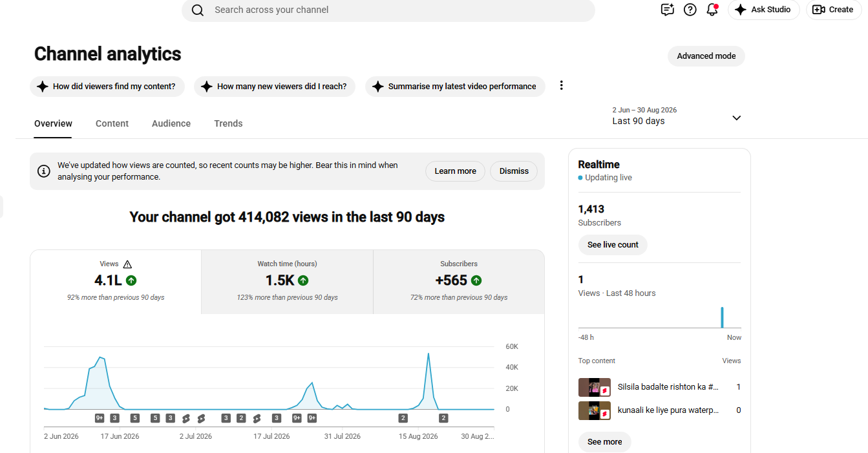This screenshot has height=453, width=868.
Task: Open the three-dot more prompts menu
Action: (x=561, y=86)
